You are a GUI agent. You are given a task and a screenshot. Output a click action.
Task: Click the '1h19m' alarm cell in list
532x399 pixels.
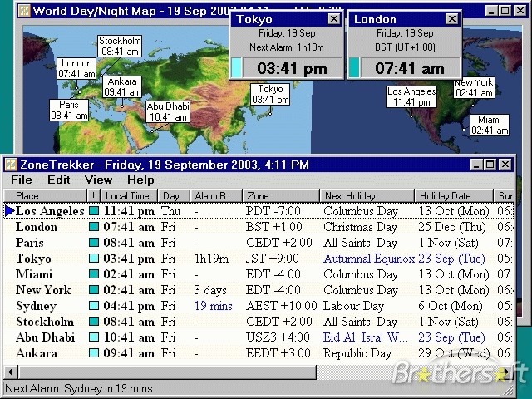pos(211,259)
